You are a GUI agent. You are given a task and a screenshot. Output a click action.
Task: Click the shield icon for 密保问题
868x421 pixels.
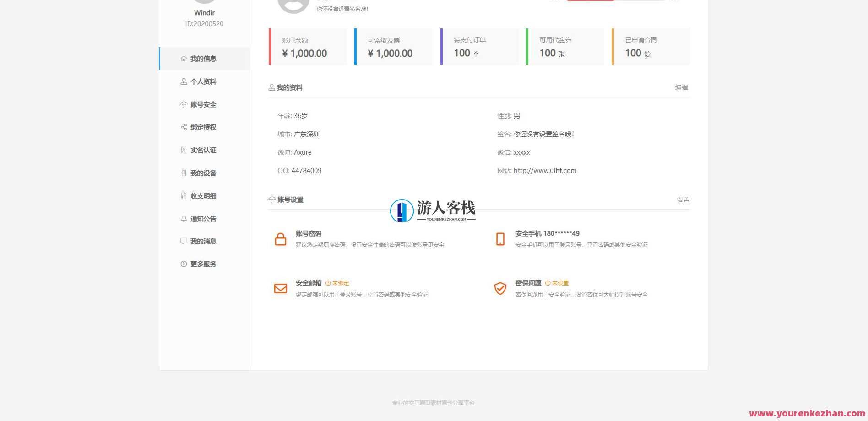pyautogui.click(x=500, y=288)
